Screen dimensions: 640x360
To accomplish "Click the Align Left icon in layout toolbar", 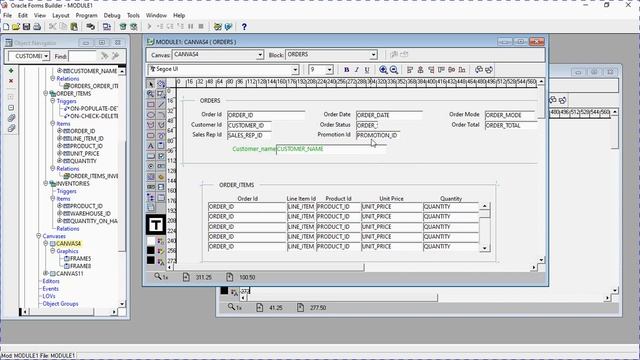I will tap(410, 70).
